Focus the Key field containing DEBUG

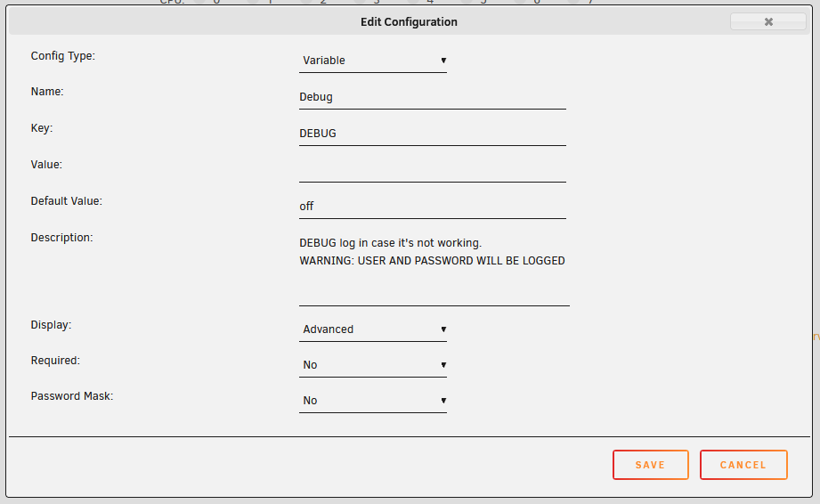tap(433, 134)
